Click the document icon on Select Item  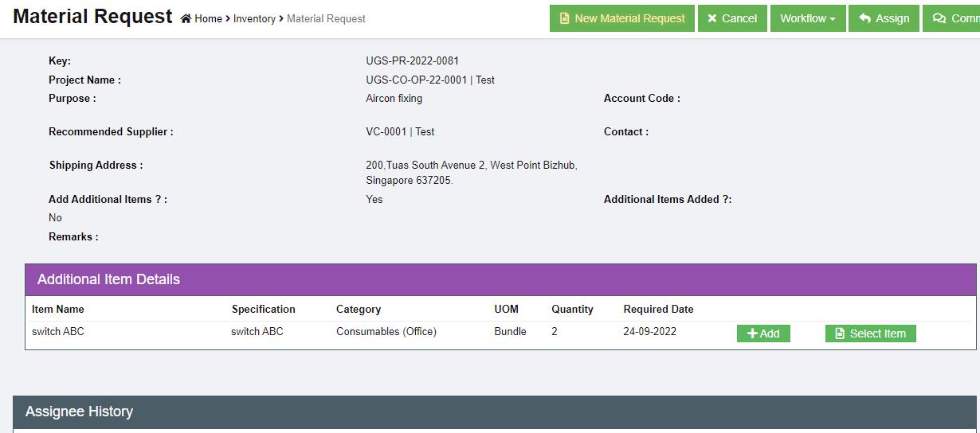[x=840, y=334]
